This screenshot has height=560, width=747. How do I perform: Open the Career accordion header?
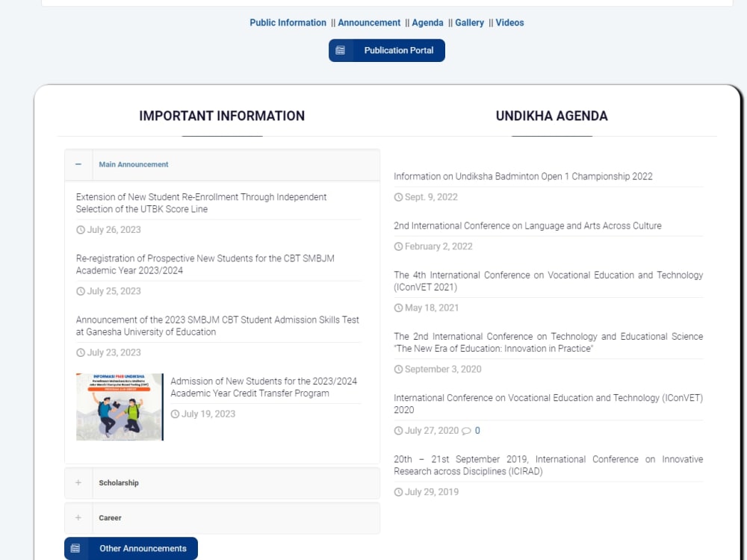tap(222, 517)
